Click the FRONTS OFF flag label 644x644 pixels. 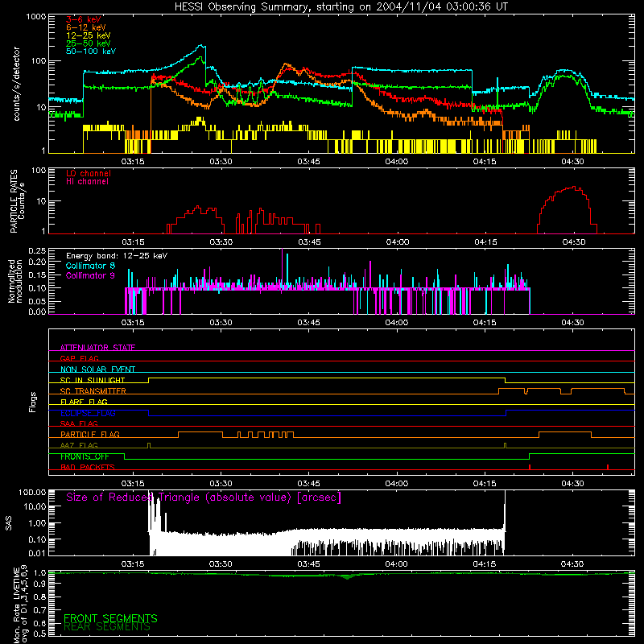pyautogui.click(x=85, y=456)
